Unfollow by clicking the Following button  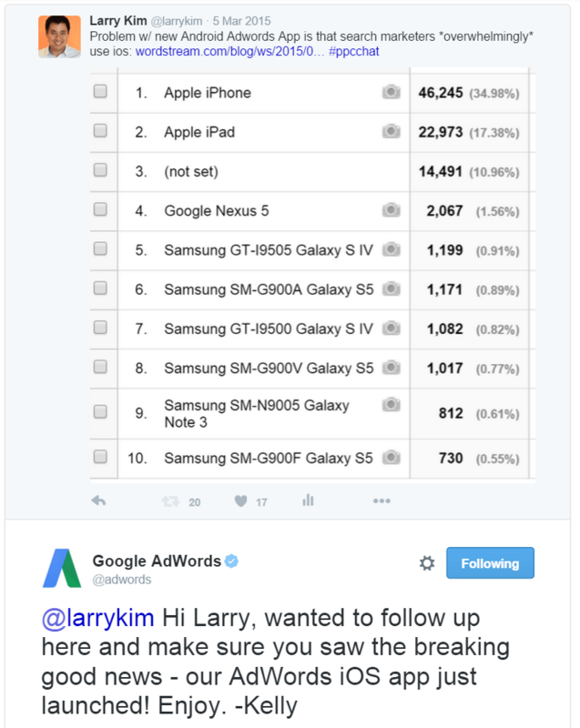[490, 563]
